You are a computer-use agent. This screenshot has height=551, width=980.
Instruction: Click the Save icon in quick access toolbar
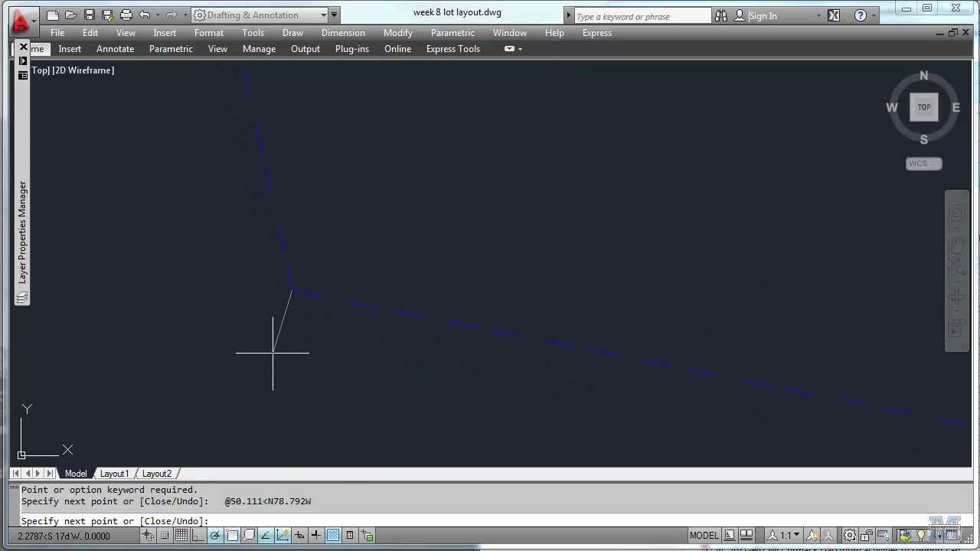89,15
